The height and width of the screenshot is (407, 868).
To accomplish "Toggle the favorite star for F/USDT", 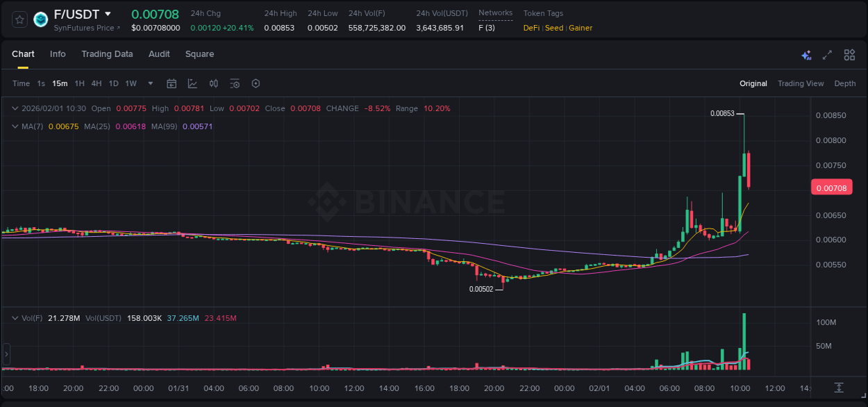I will (x=19, y=19).
